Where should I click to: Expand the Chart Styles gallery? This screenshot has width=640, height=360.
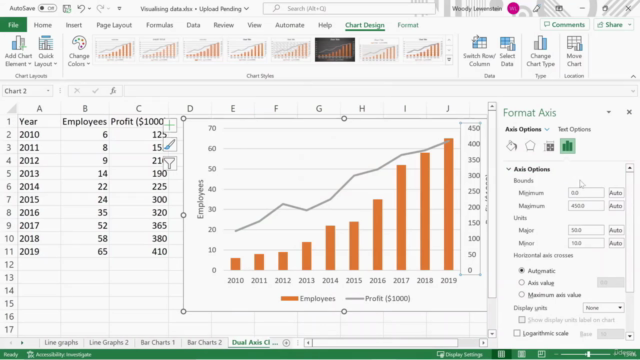(449, 60)
